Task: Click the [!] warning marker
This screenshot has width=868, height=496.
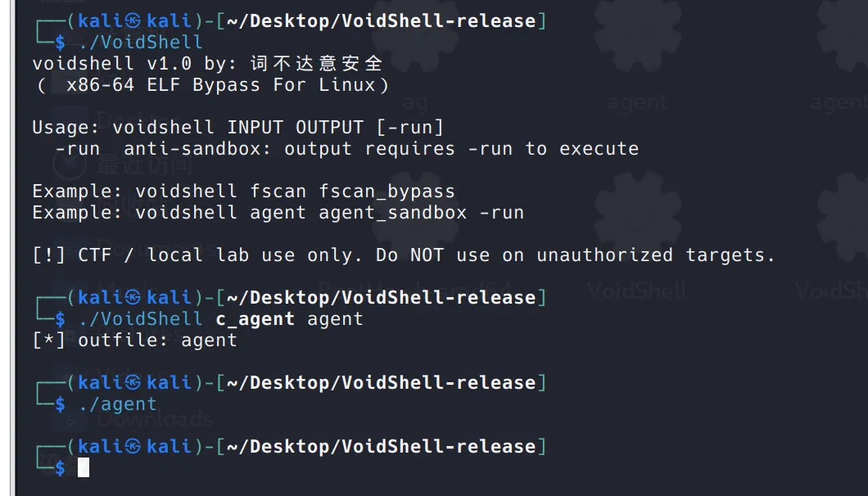Action: click(48, 255)
